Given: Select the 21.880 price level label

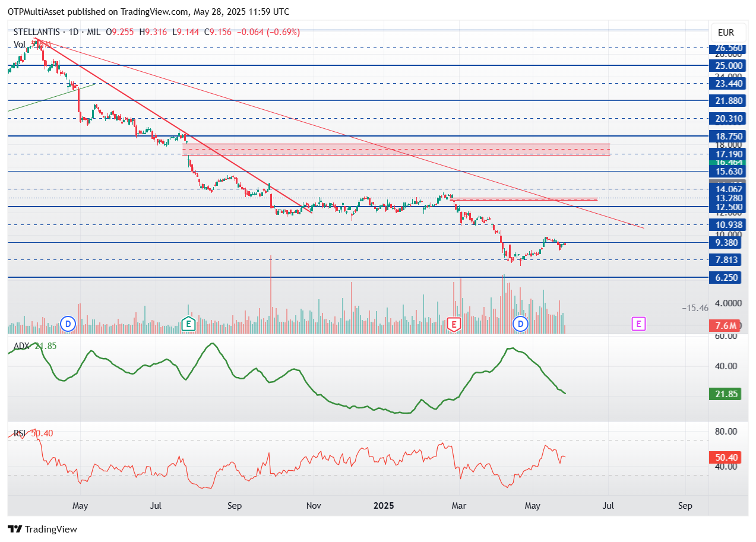Looking at the screenshot, I should tap(729, 101).
